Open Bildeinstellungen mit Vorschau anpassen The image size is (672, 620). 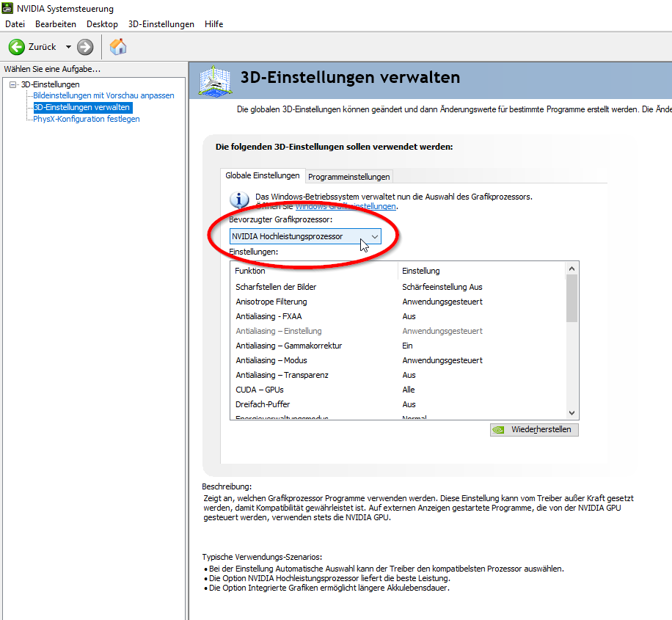point(103,95)
